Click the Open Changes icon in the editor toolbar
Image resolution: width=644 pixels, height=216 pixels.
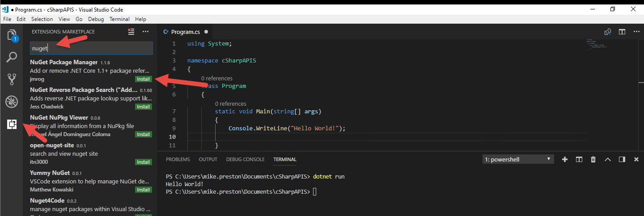click(608, 32)
